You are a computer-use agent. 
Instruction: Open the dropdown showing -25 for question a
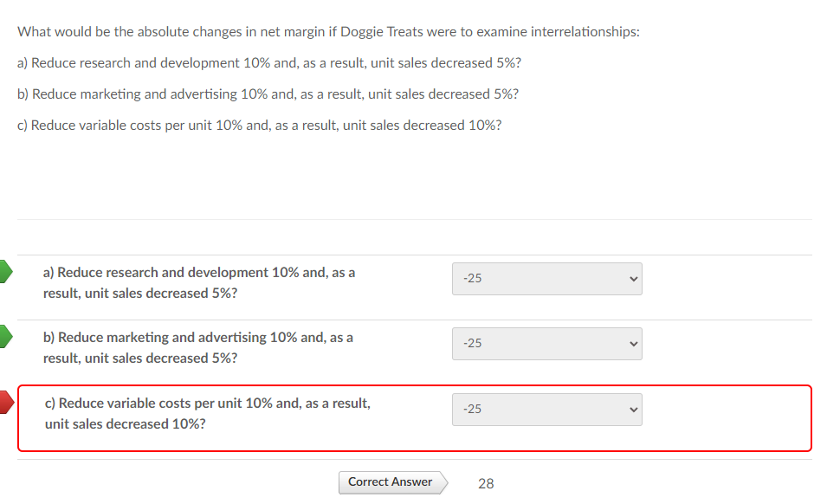point(546,278)
